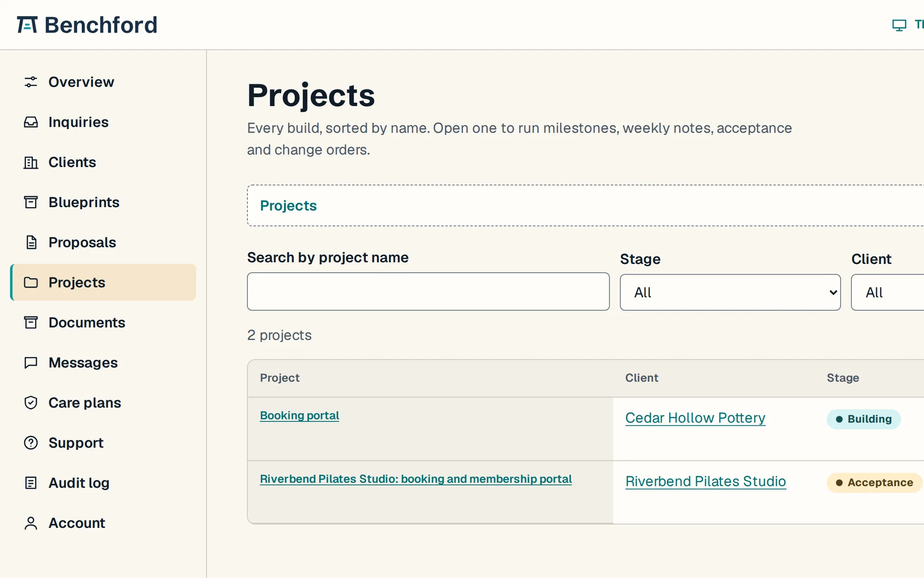Click the Blueprints archive icon
The height and width of the screenshot is (578, 924).
(31, 202)
